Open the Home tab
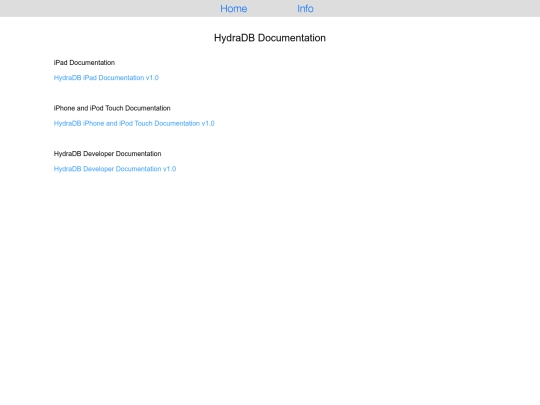The image size is (540, 405). (x=233, y=9)
